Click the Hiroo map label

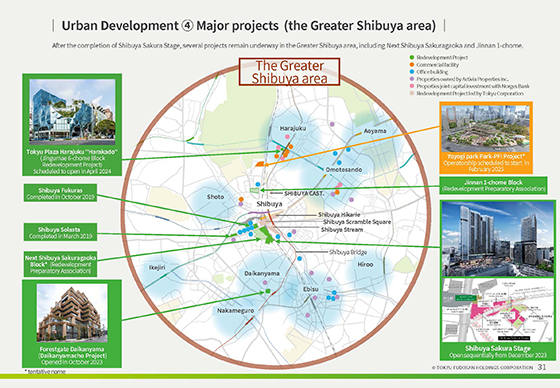pos(365,264)
